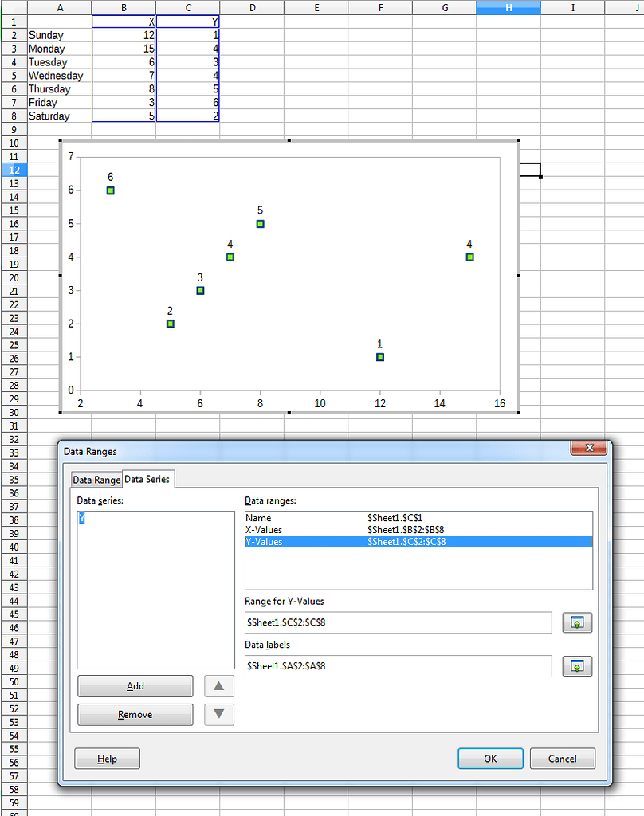The image size is (644, 816).
Task: Click Add to create a new data series
Action: (135, 686)
